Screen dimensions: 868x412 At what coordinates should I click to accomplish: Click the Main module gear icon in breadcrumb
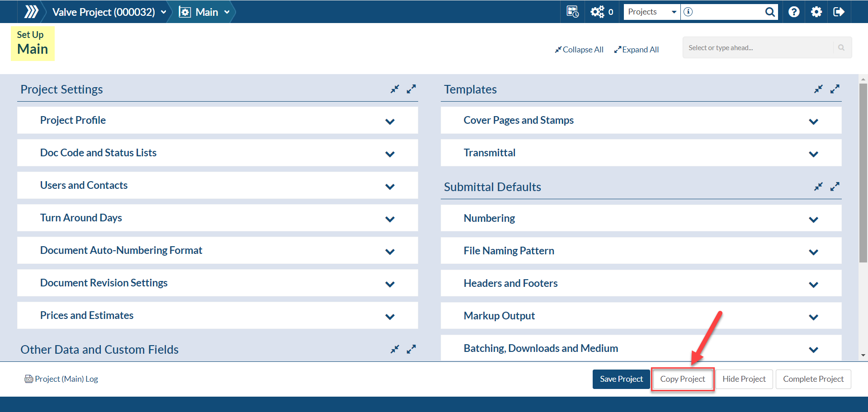click(x=184, y=12)
